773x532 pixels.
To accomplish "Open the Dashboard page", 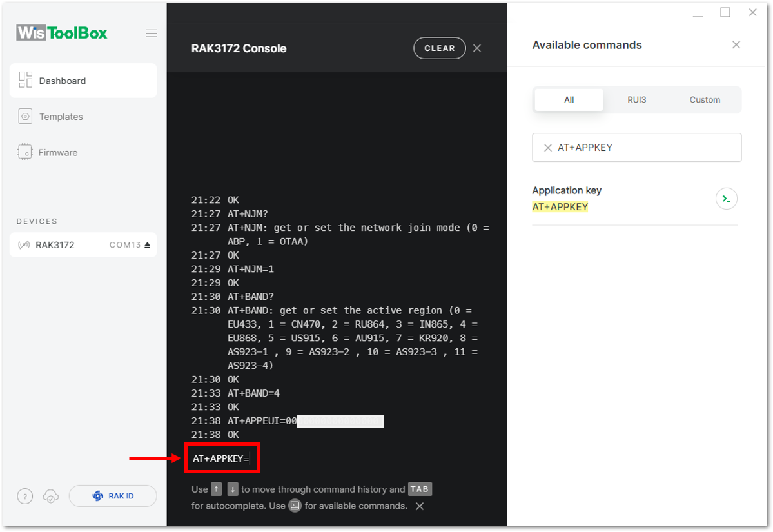I will pyautogui.click(x=83, y=81).
